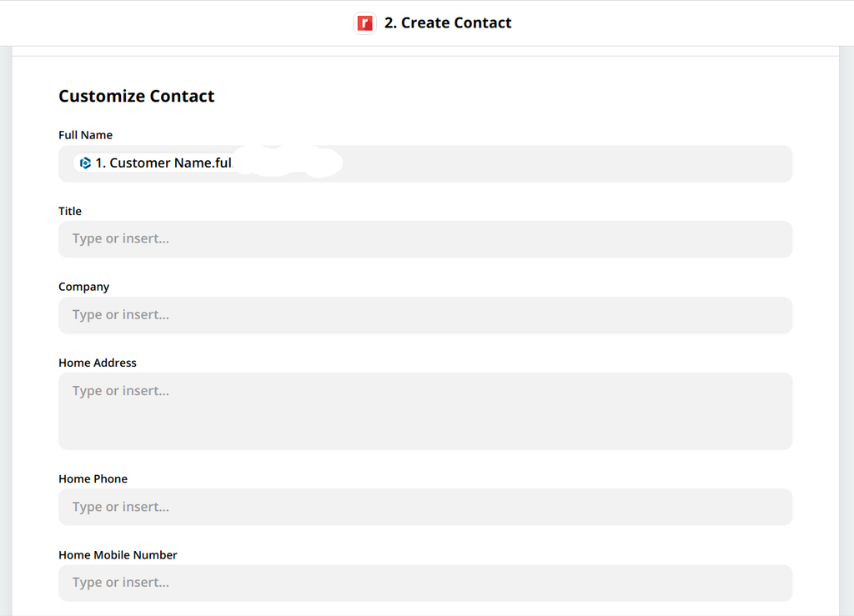Screen dimensions: 854x616
Task: Click the blue app icon inside the Customer Name token
Action: point(85,163)
